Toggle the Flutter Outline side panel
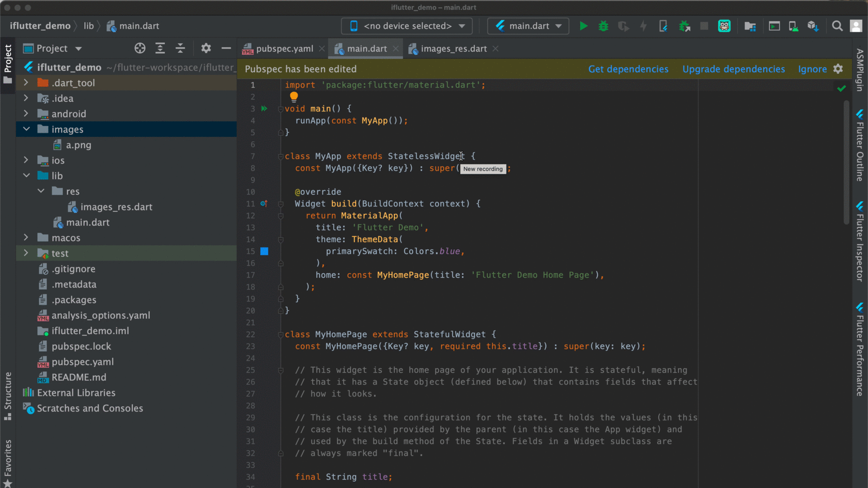Image resolution: width=868 pixels, height=488 pixels. click(860, 145)
